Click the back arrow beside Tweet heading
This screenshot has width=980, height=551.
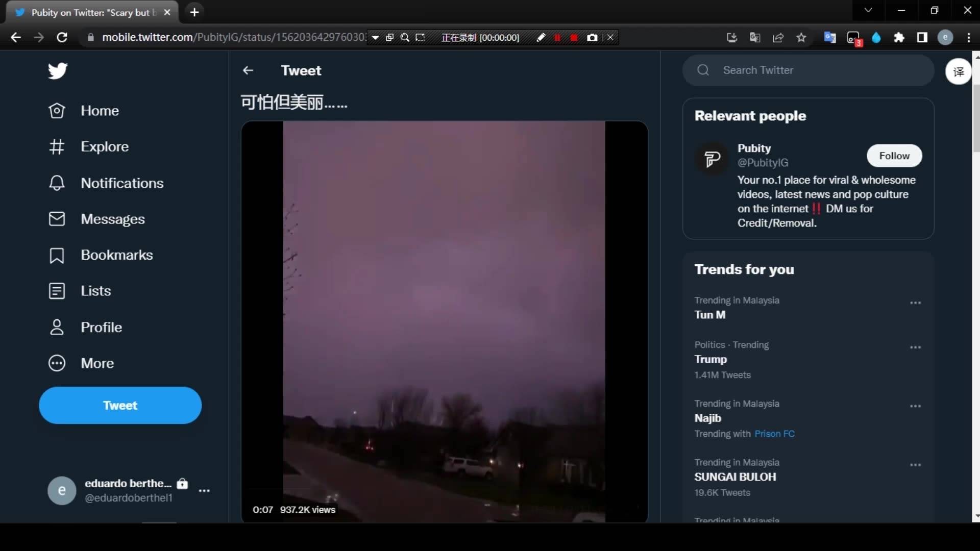(x=248, y=70)
